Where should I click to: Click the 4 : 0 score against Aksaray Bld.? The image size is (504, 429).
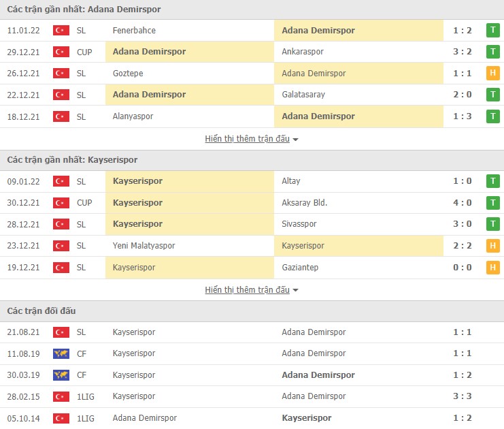coord(463,202)
